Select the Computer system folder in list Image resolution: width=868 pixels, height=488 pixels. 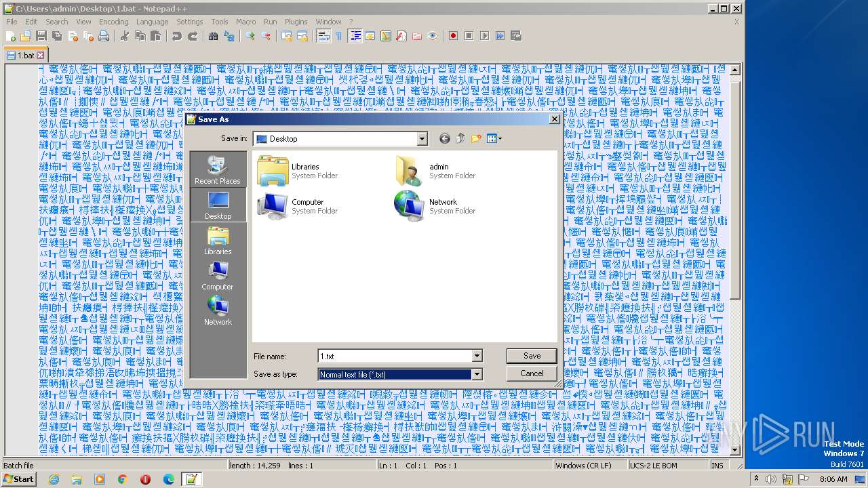pos(298,206)
